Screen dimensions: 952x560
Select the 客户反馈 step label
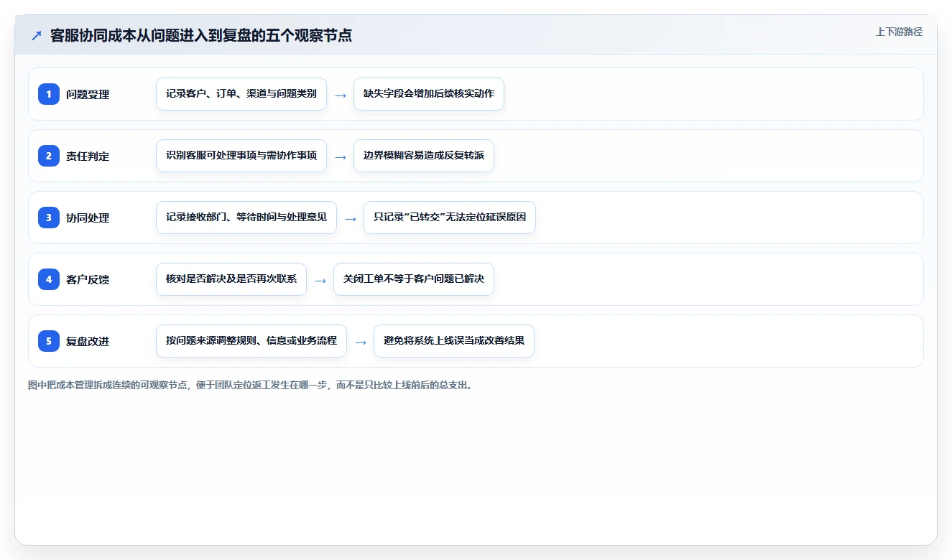(x=88, y=279)
